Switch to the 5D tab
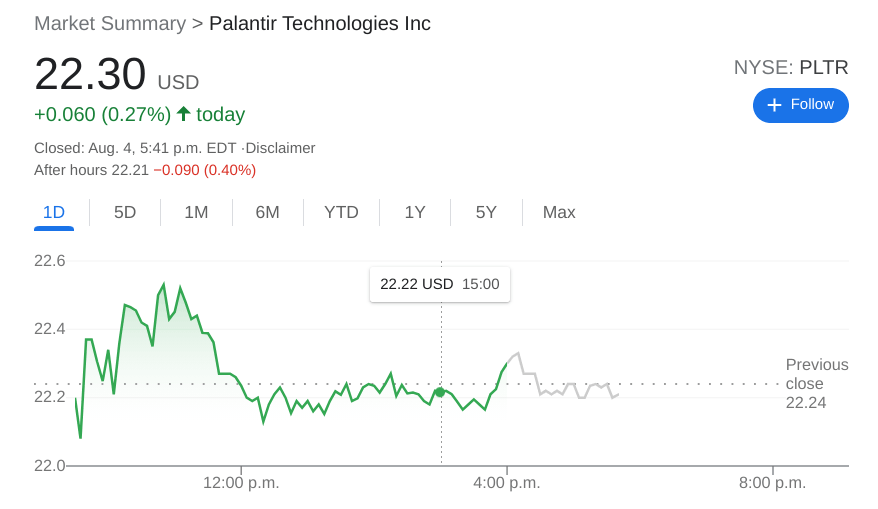Screen dimensions: 878x509 [125, 212]
